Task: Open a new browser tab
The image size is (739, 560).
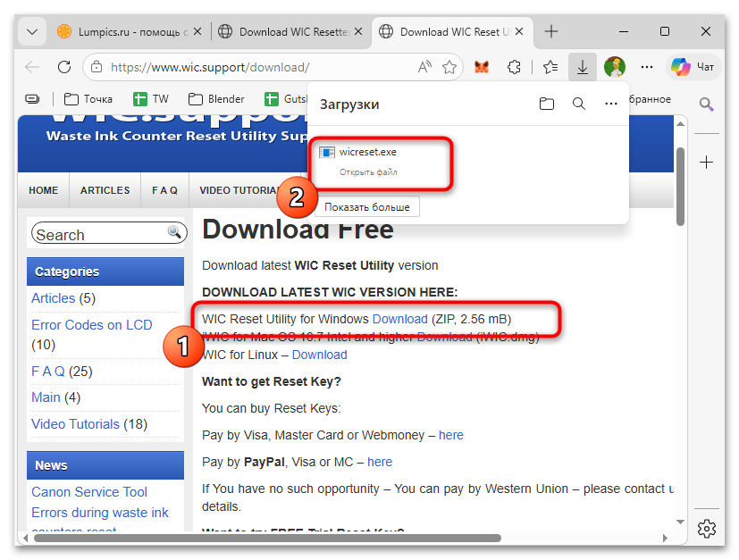Action: pyautogui.click(x=551, y=31)
